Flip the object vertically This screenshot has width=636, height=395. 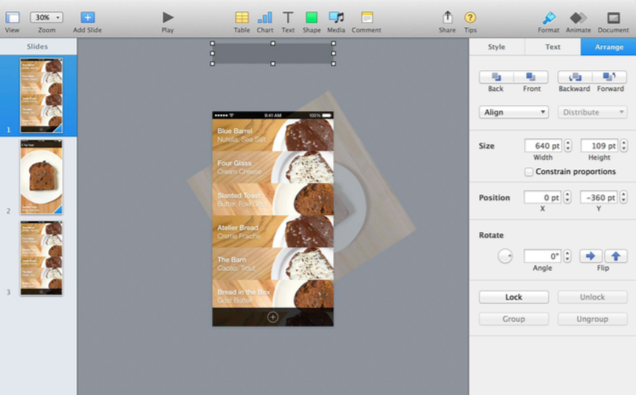coord(616,256)
